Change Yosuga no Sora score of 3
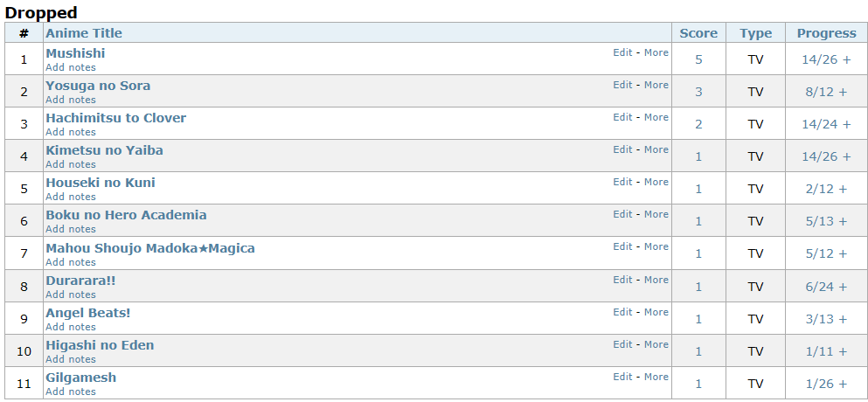 (x=698, y=92)
